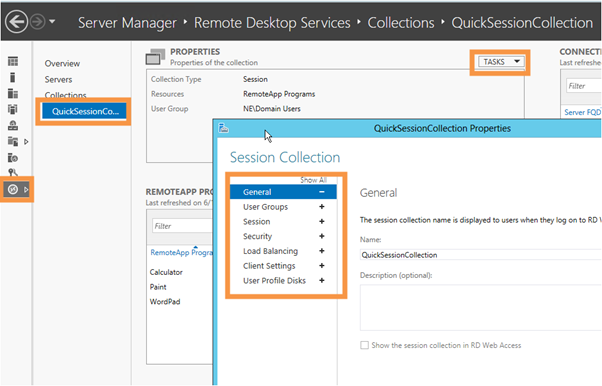This screenshot has width=602, height=386.
Task: Expand User Groups with plus sign
Action: (322, 207)
